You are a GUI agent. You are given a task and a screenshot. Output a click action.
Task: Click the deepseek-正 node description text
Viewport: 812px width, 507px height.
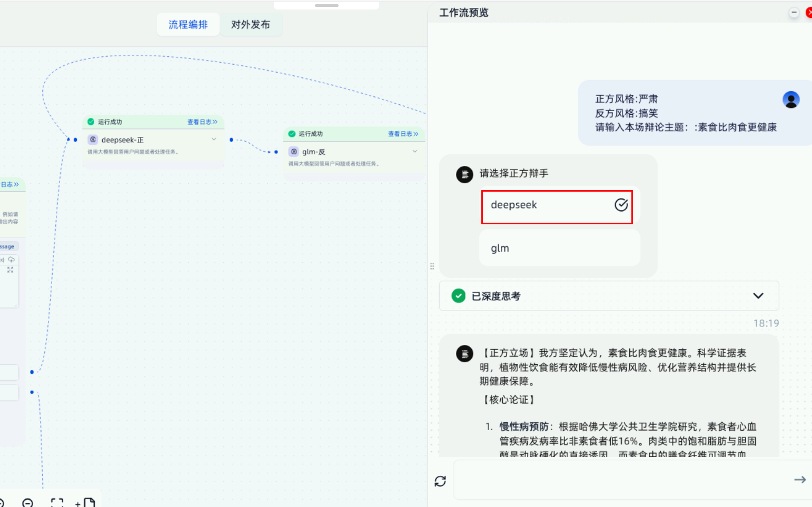coord(133,152)
